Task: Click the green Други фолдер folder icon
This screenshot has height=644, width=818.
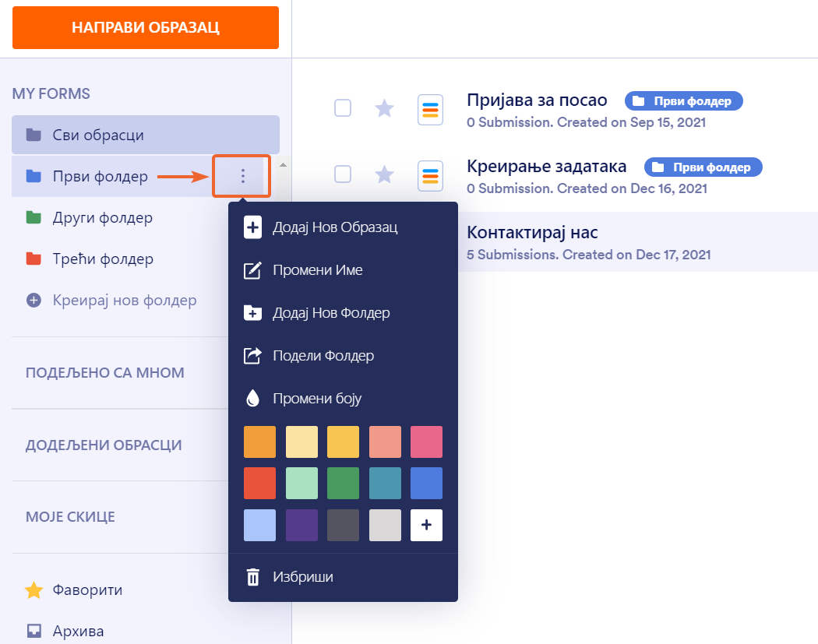Action: [x=33, y=217]
